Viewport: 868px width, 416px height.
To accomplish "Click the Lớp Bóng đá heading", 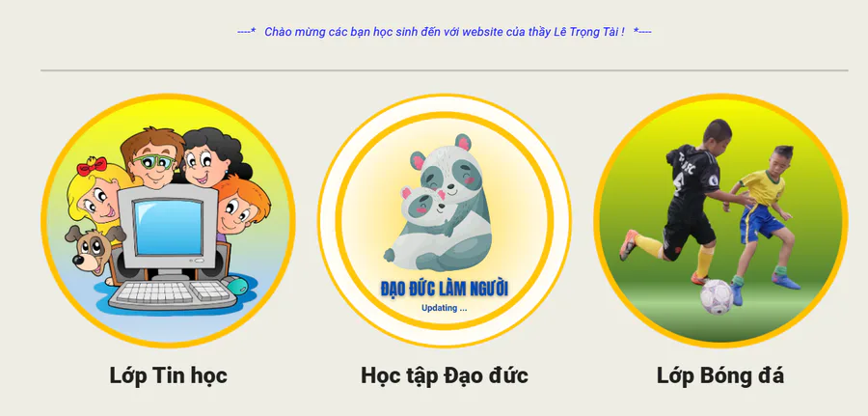I will pyautogui.click(x=720, y=375).
